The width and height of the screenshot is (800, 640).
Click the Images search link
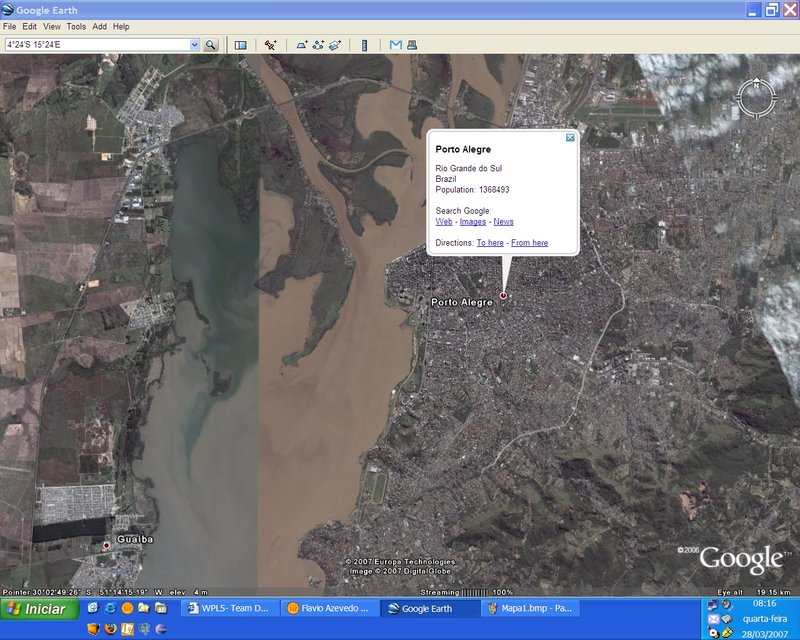[x=472, y=221]
